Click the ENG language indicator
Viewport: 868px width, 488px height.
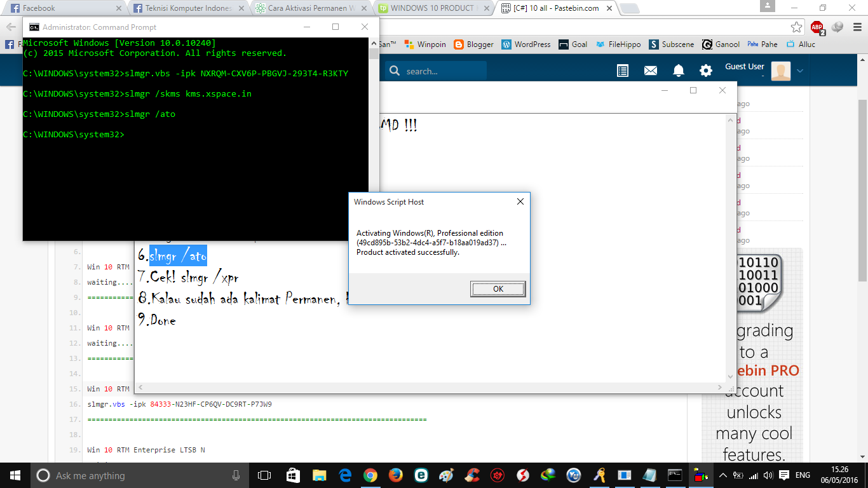pyautogui.click(x=803, y=475)
